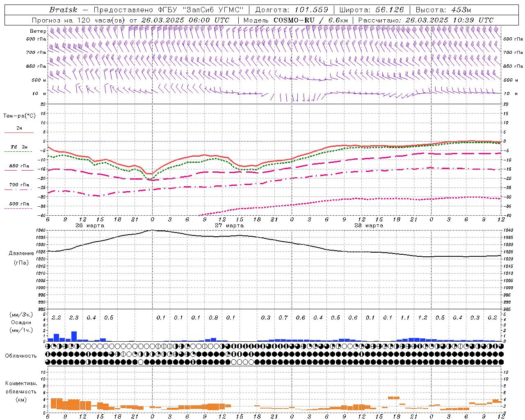Select the Долгота: 101.559 longitude value

(x=292, y=10)
